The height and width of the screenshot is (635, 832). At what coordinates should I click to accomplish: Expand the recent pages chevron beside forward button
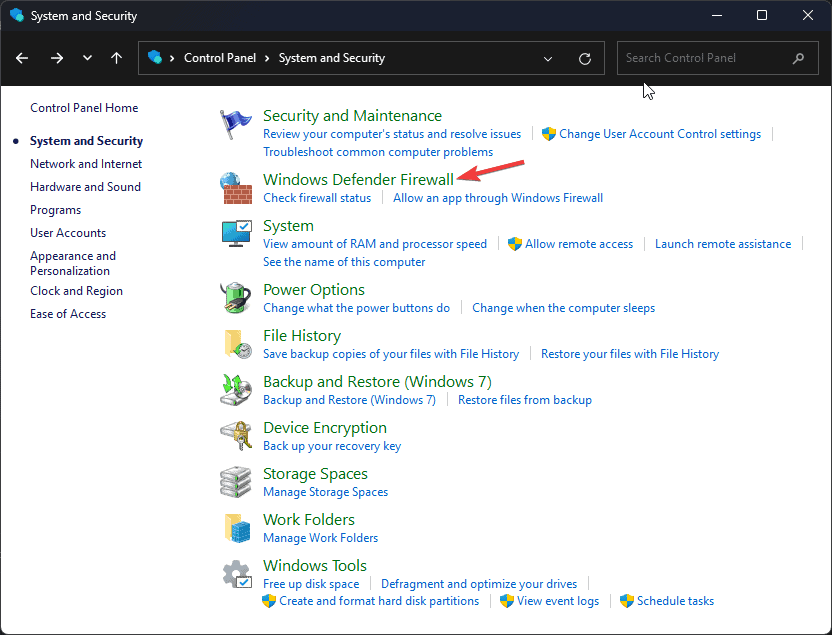pyautogui.click(x=87, y=58)
